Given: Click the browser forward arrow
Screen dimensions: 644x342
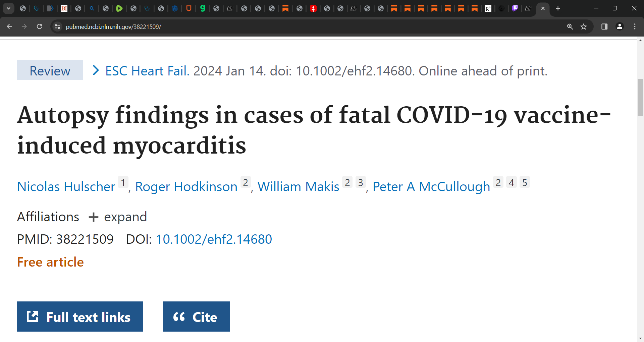Looking at the screenshot, I should pyautogui.click(x=24, y=26).
